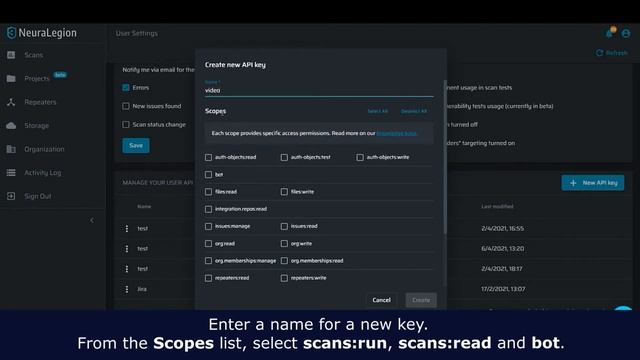Open the Activity Log sidebar menu item
The width and height of the screenshot is (640, 360).
42,173
